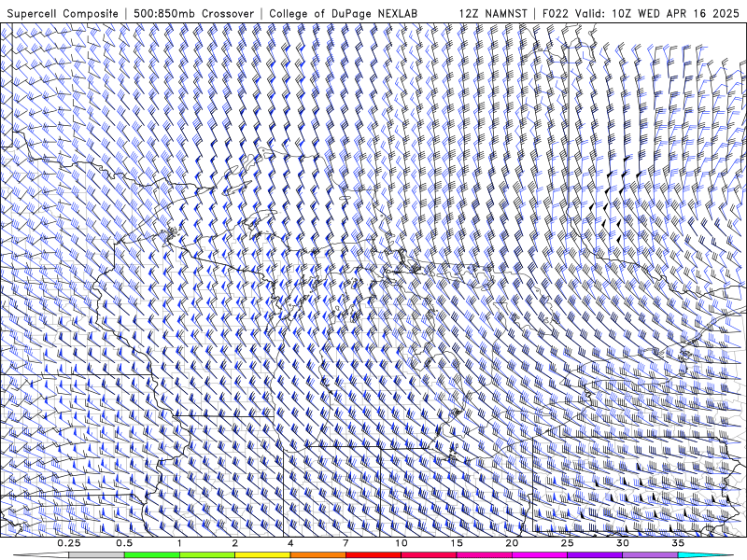Click the legend value 0.5
Viewport: 747px width, 560px height.
click(124, 543)
